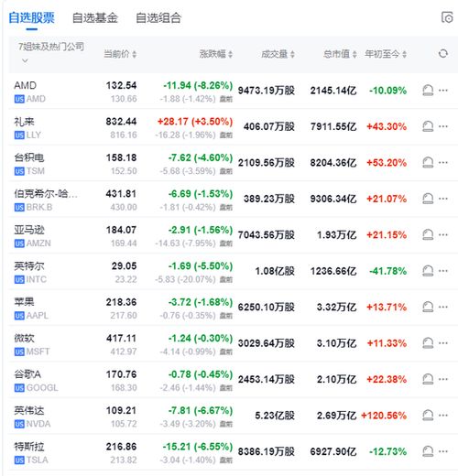Open more options for 微软 row

[443, 342]
